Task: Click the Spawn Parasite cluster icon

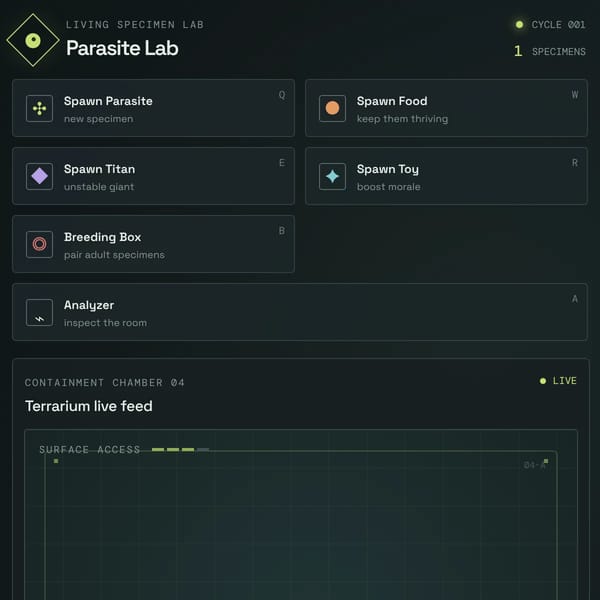Action: point(39,108)
